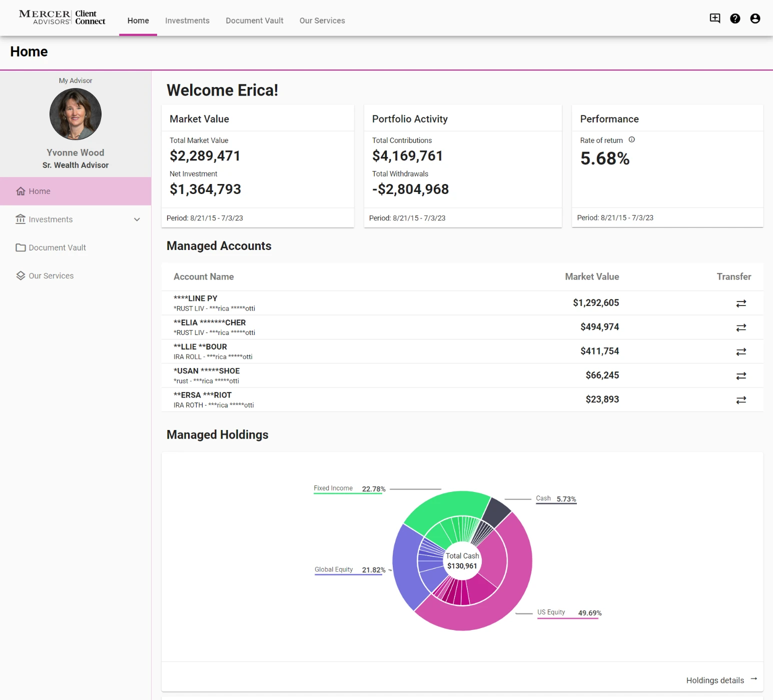Click transfer arrows for *USAN *****SHOE account

pos(741,375)
